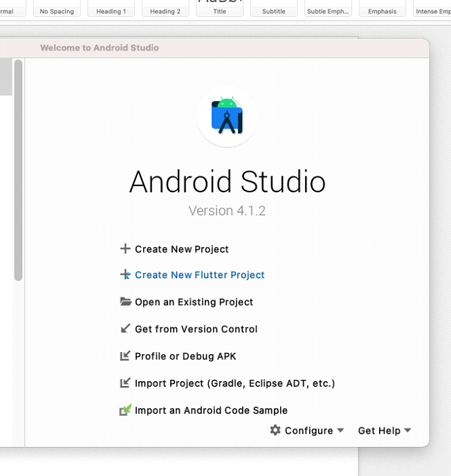Click the green icon beside Import an Android Code Sample

point(125,410)
